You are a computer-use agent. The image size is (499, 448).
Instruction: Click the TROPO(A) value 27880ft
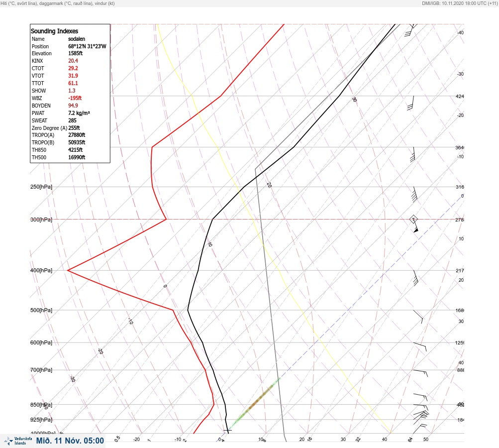77,135
